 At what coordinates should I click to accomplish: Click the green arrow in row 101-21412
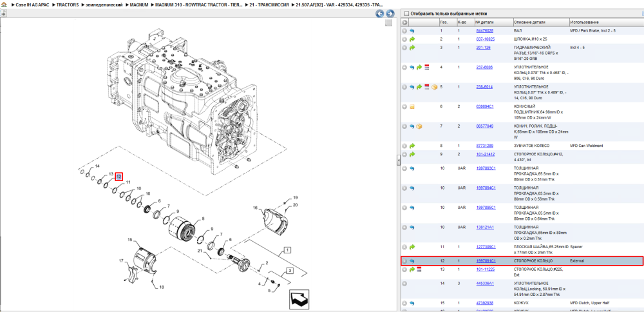pos(412,154)
